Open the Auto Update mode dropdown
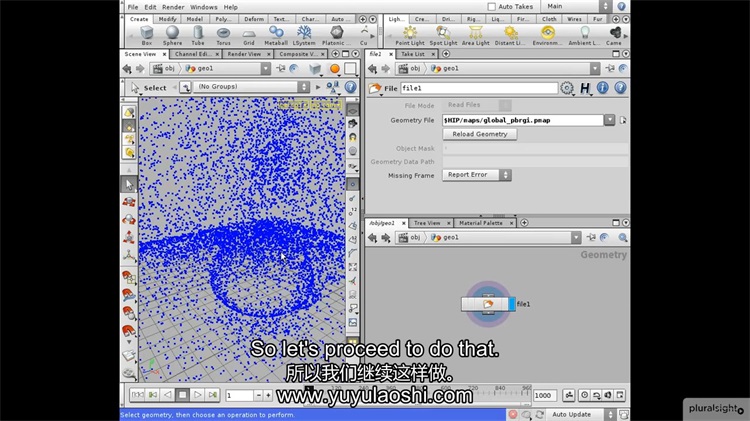 (x=578, y=414)
